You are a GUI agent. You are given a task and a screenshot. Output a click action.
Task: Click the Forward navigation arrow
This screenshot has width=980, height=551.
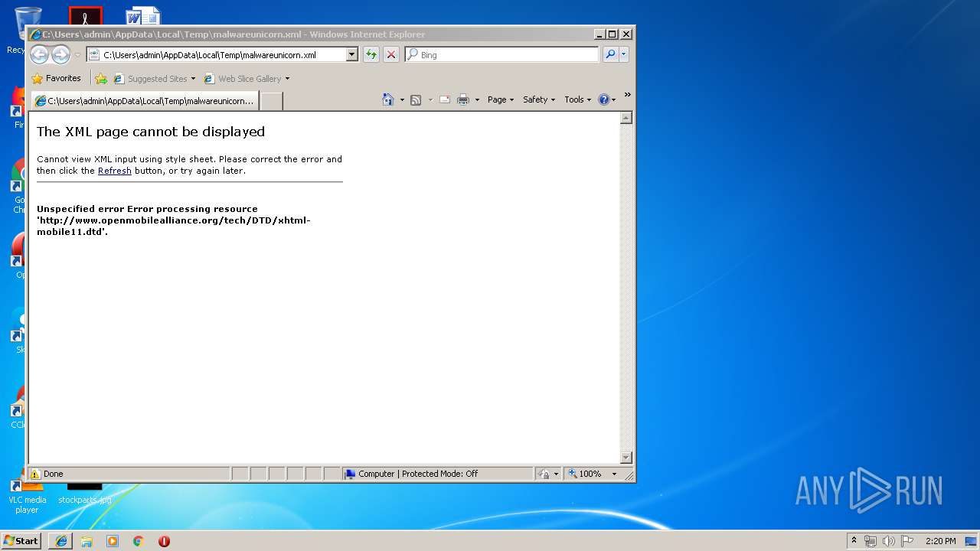pyautogui.click(x=60, y=54)
